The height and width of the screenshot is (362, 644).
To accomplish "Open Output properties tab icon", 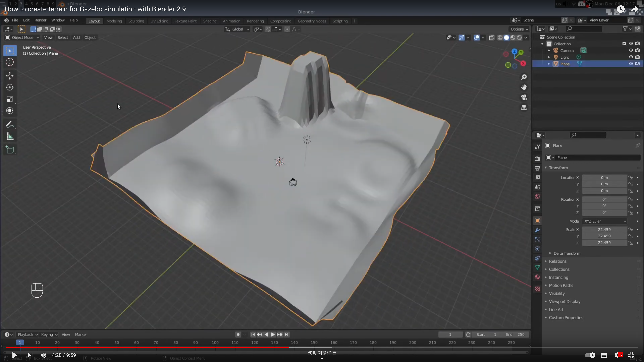I will pos(537,168).
